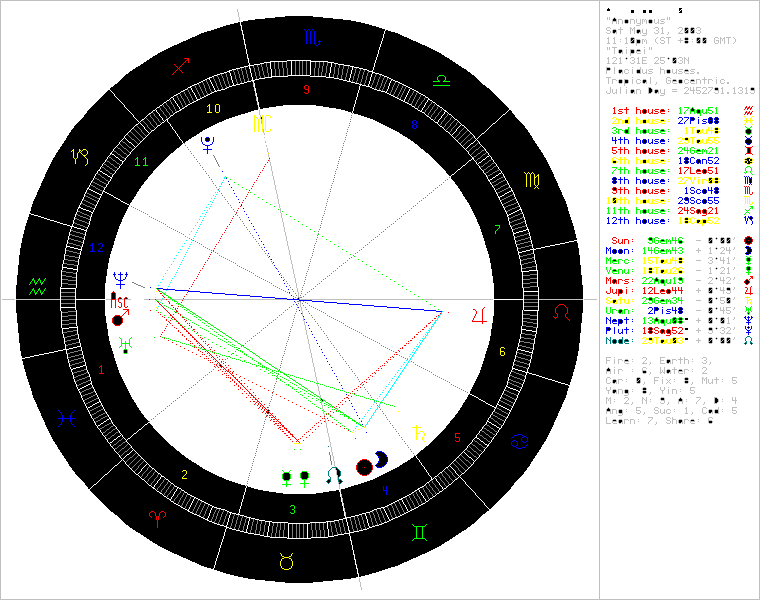Screen dimensions: 760x600
Task: Click the 'Nept:' label in the planet list
Action: (620, 321)
